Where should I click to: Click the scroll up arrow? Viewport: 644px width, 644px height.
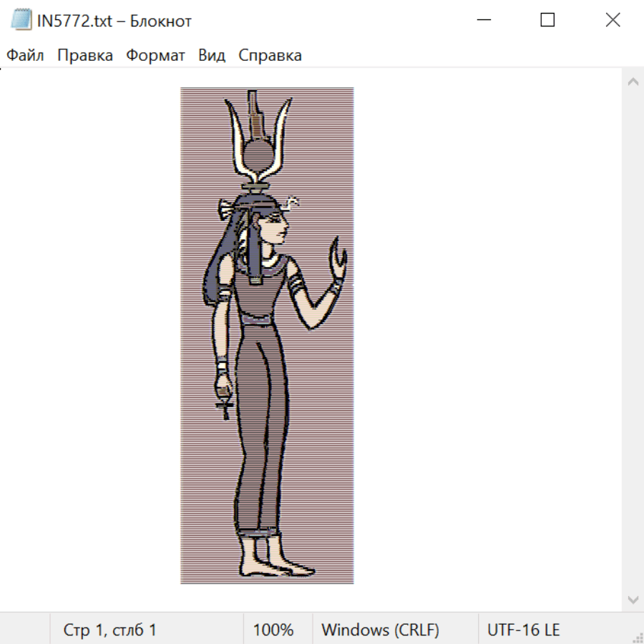point(633,82)
